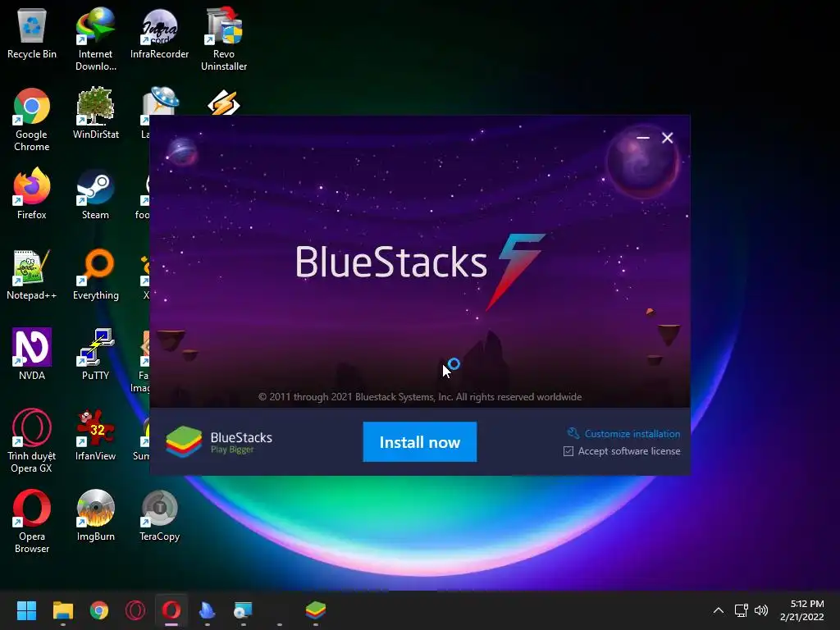Select the IrfanView desktop icon
The height and width of the screenshot is (630, 840).
[x=95, y=435]
